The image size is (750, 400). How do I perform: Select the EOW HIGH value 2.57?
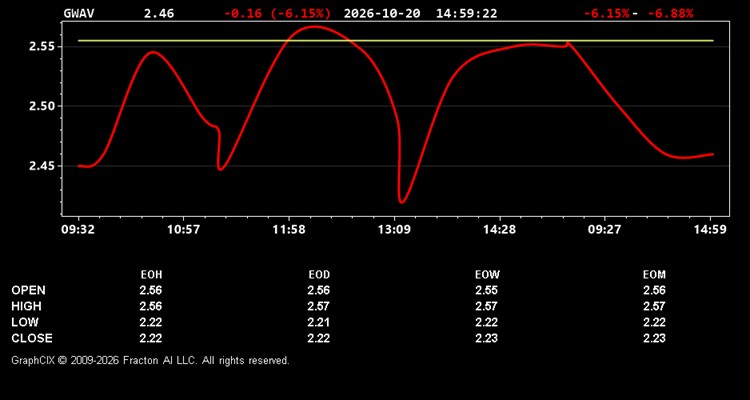486,306
